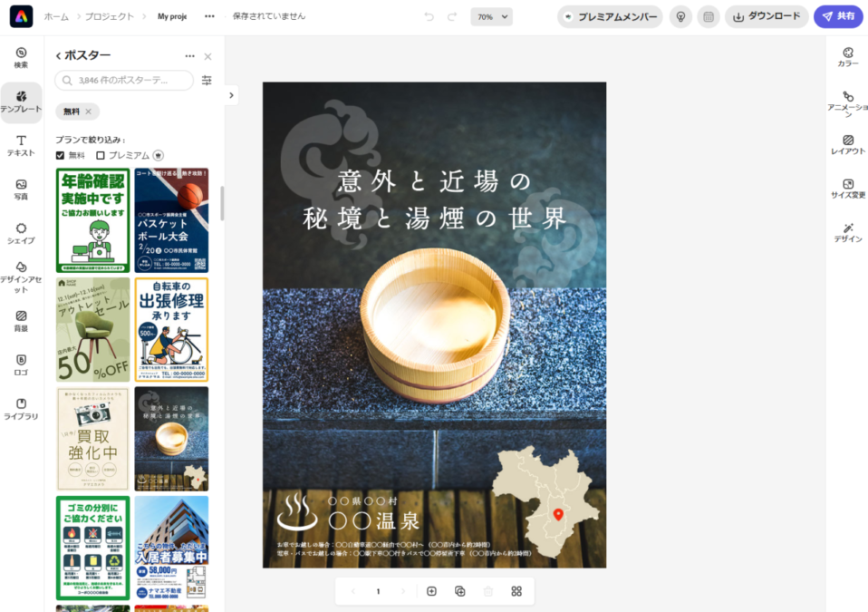Open the シェイプ (Shapes) panel

[21, 233]
